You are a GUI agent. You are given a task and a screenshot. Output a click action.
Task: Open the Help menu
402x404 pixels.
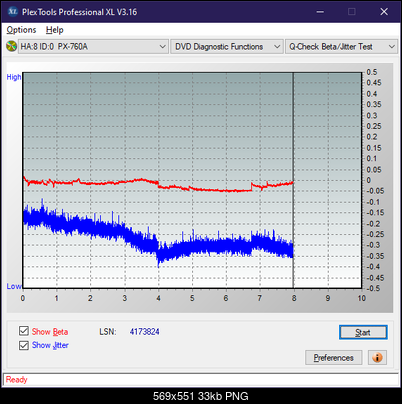pyautogui.click(x=55, y=30)
